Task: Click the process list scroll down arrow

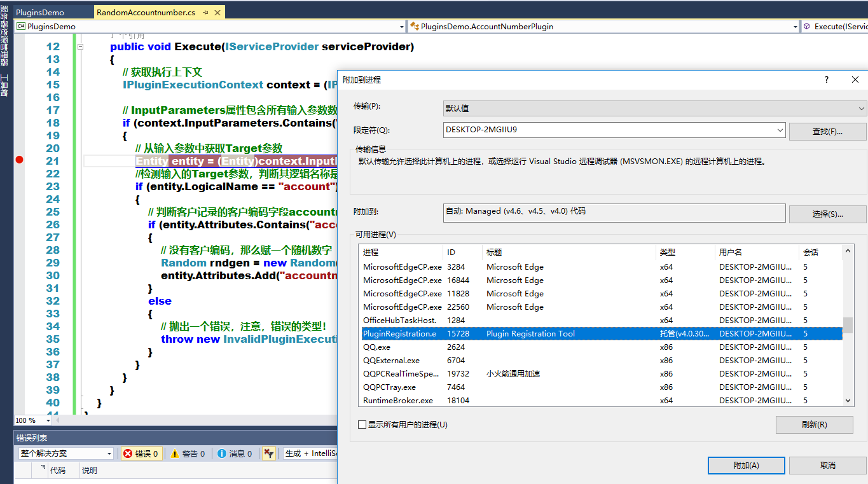Action: [848, 400]
